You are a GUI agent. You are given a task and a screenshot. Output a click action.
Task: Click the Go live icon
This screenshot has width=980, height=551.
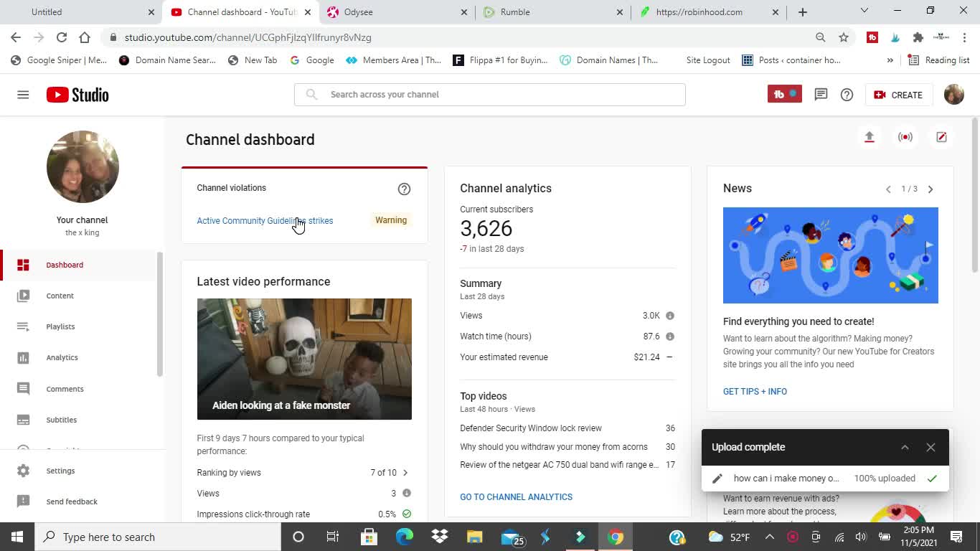[x=905, y=137]
